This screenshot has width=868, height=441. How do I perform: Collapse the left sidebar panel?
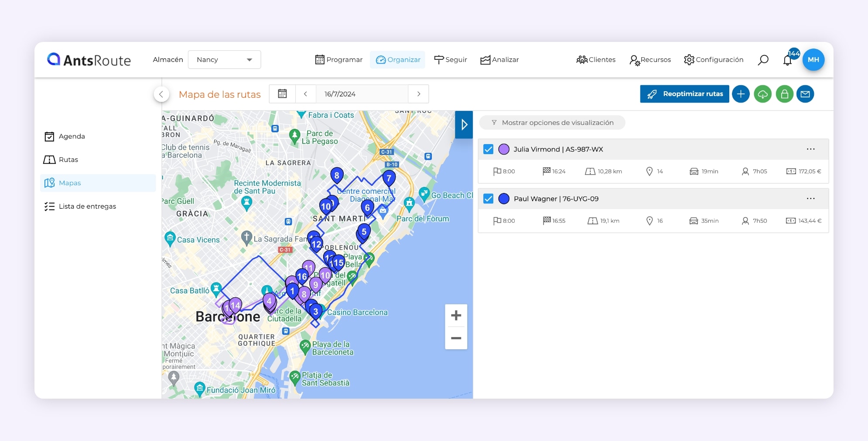coord(161,94)
